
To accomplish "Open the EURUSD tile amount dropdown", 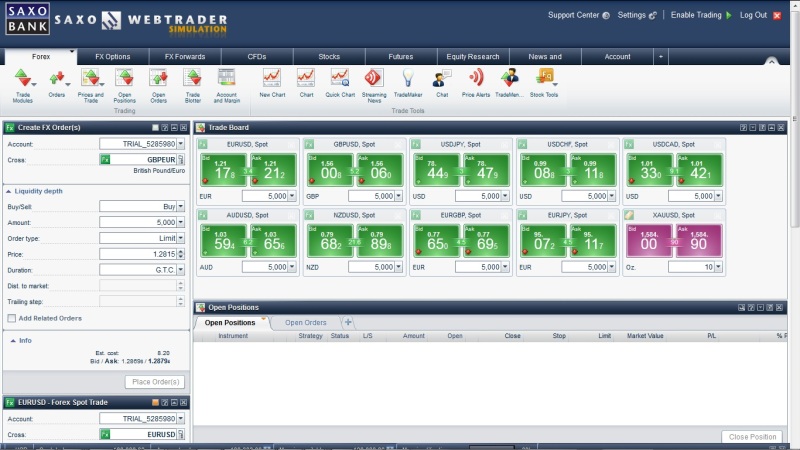I will coord(292,196).
